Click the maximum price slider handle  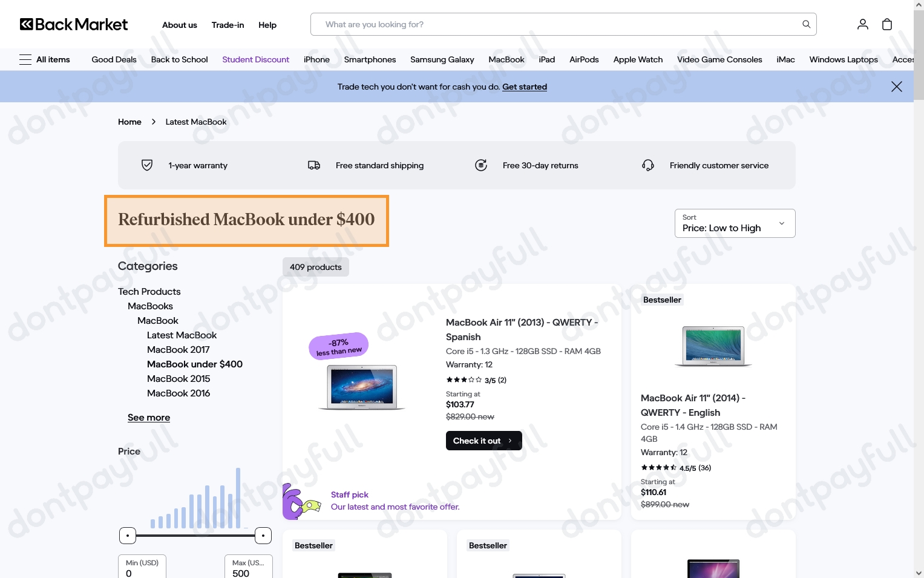[263, 536]
